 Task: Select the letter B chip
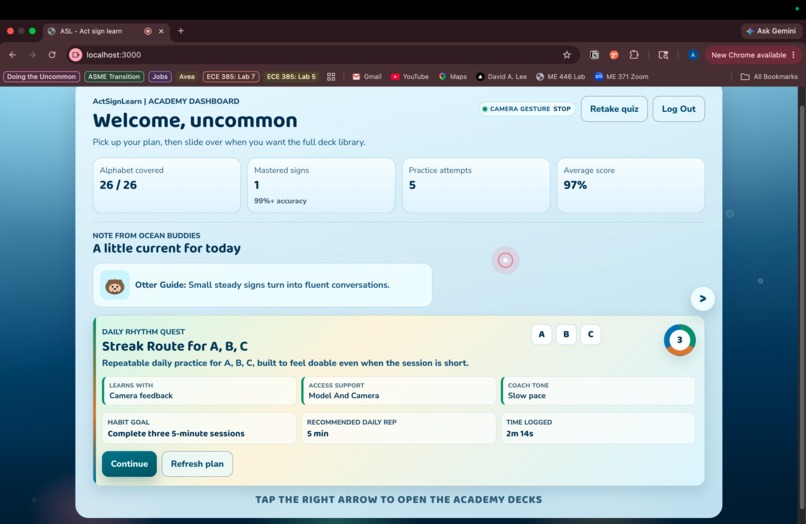(566, 334)
